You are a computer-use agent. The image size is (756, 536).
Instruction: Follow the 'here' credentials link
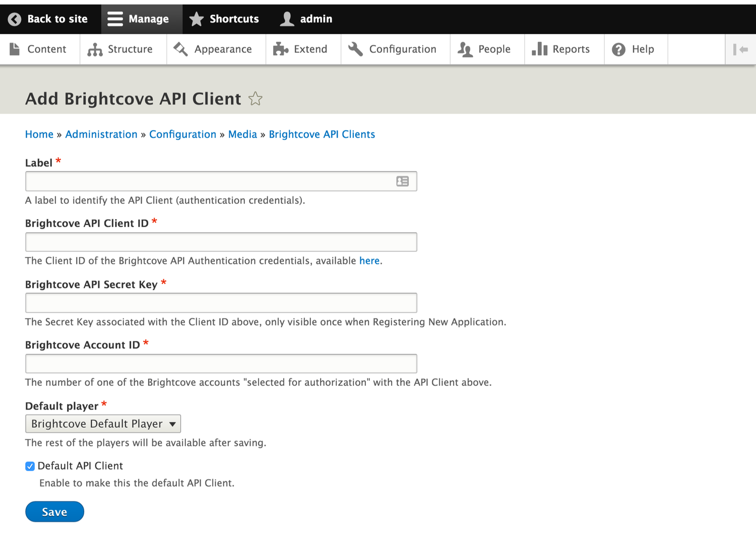(369, 260)
